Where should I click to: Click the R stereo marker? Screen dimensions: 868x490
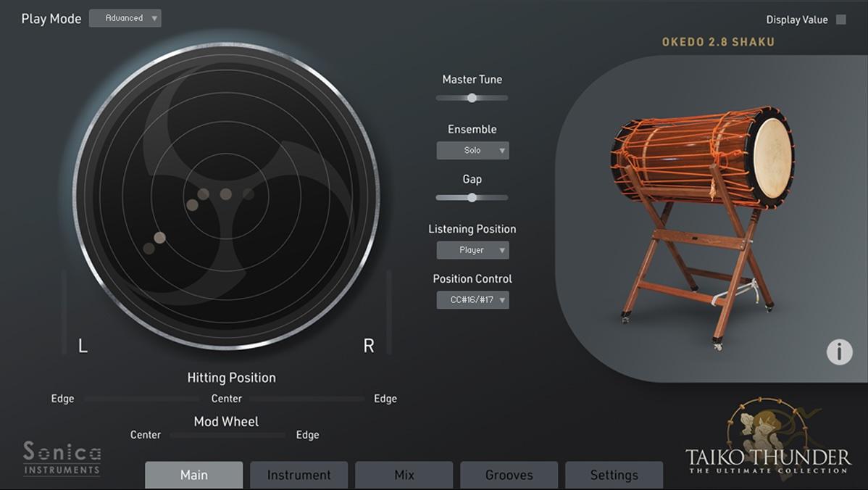(x=368, y=346)
